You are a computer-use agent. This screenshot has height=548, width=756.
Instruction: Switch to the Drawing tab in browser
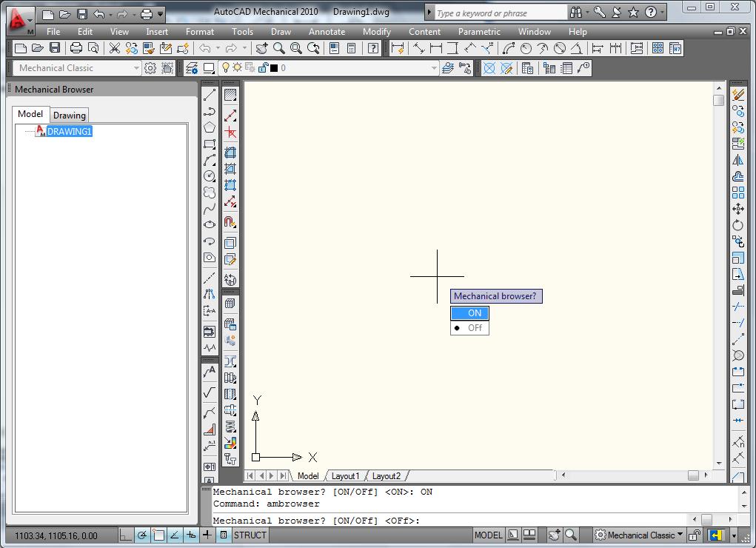[x=70, y=116]
